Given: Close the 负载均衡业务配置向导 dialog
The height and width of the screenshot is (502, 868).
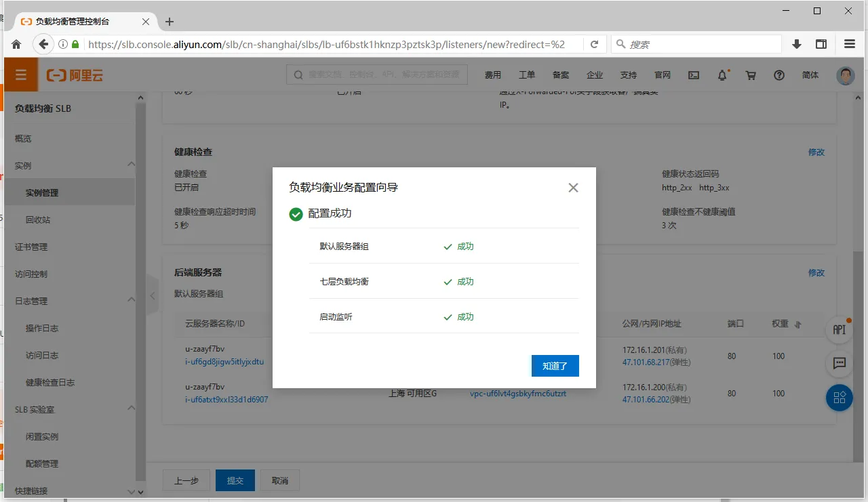Looking at the screenshot, I should click(x=573, y=188).
